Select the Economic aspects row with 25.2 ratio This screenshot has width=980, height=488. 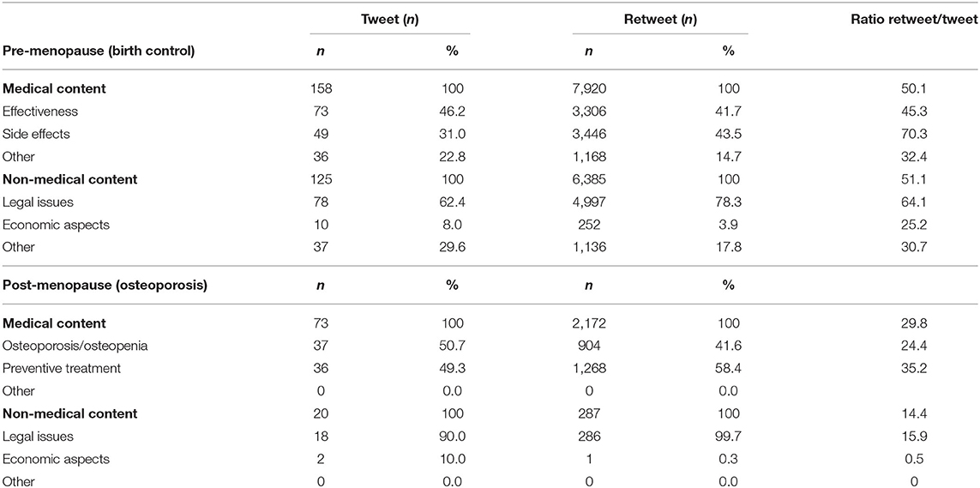tap(490, 225)
